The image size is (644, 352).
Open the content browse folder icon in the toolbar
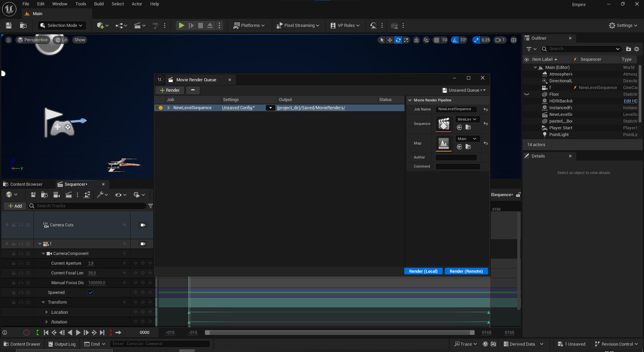pyautogui.click(x=23, y=26)
